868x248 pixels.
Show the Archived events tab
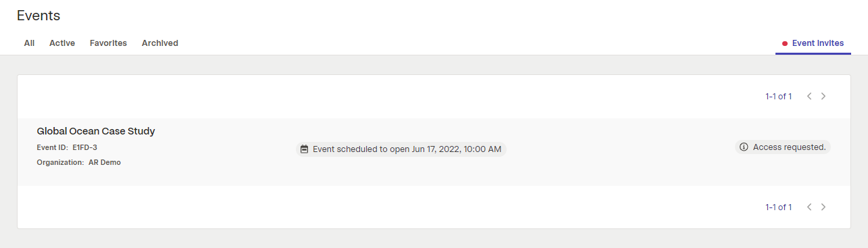[160, 43]
